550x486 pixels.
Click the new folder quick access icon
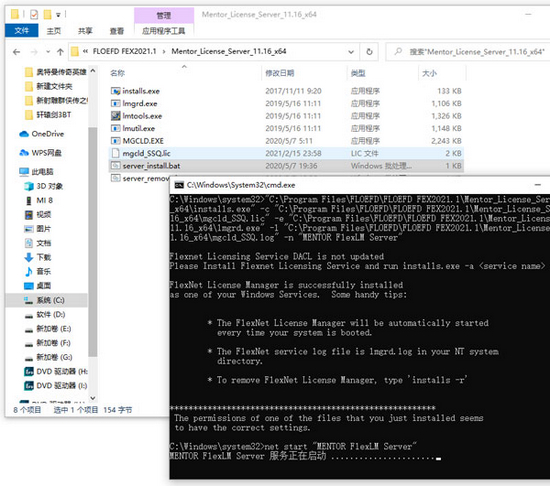point(47,14)
